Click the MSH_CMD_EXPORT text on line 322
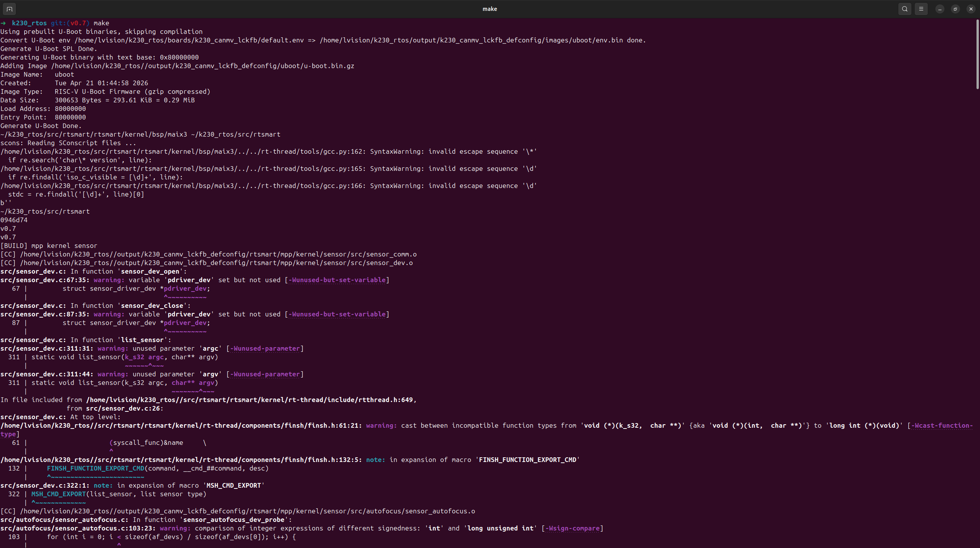The height and width of the screenshot is (548, 980). click(58, 494)
